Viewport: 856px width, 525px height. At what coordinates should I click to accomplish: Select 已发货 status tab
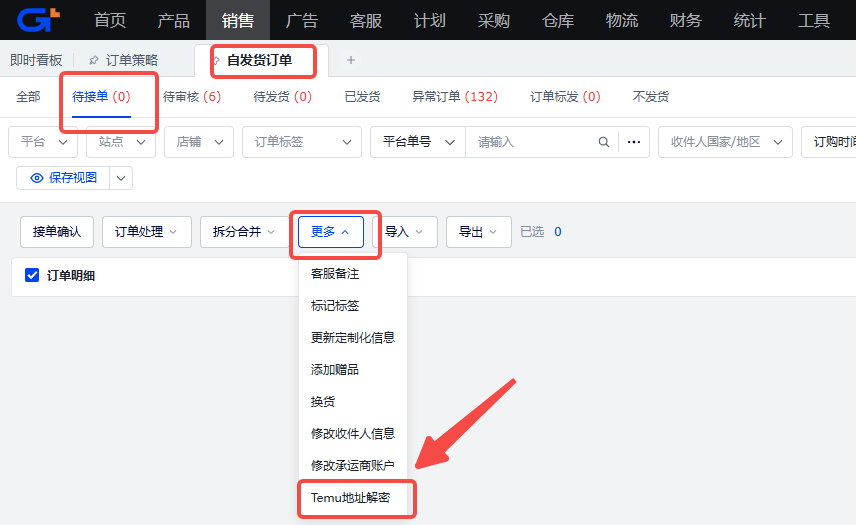(x=362, y=97)
